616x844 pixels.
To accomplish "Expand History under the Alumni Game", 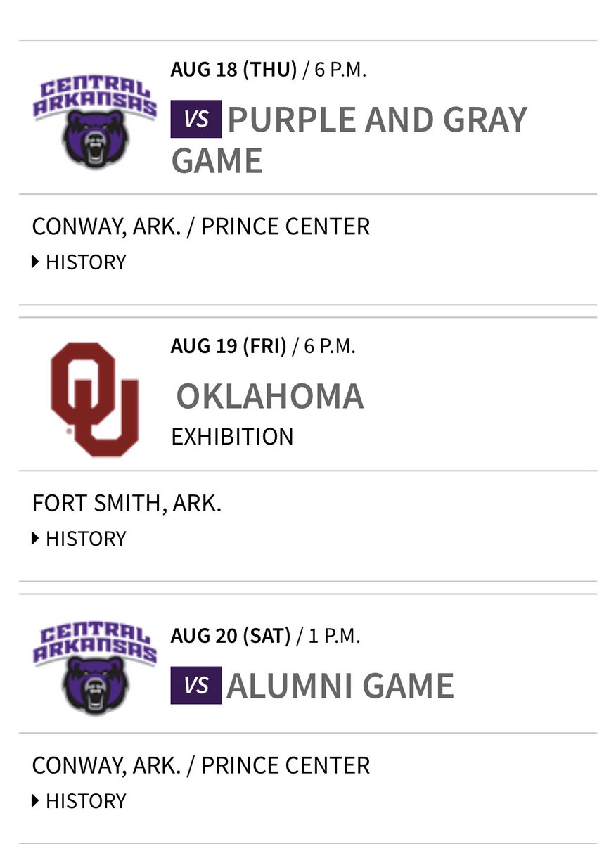I will 79,801.
